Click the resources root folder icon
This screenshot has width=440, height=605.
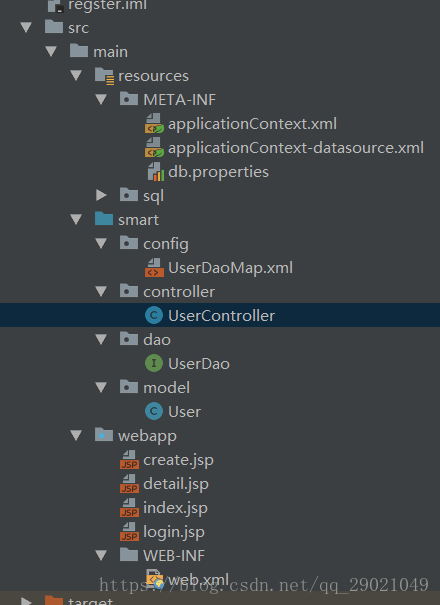(x=104, y=76)
